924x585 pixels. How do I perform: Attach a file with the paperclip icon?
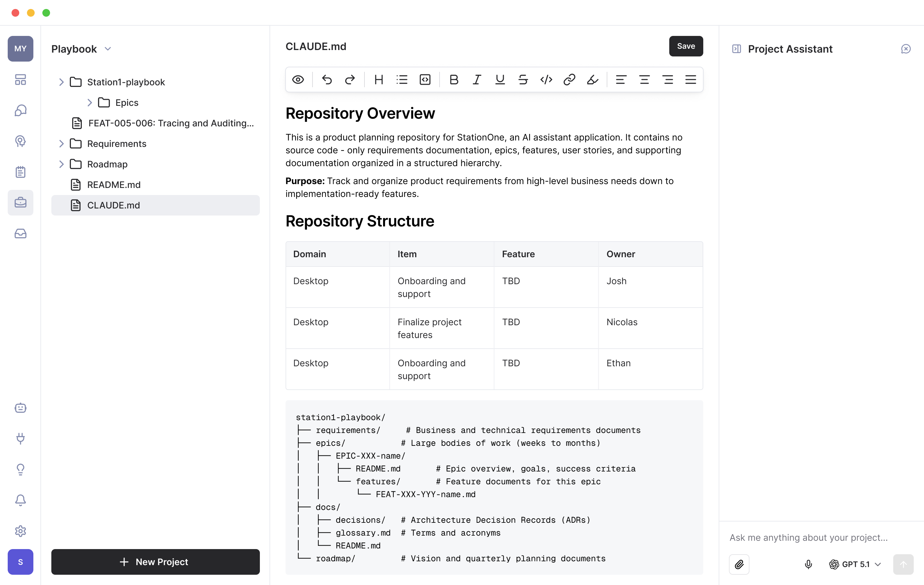(x=739, y=564)
